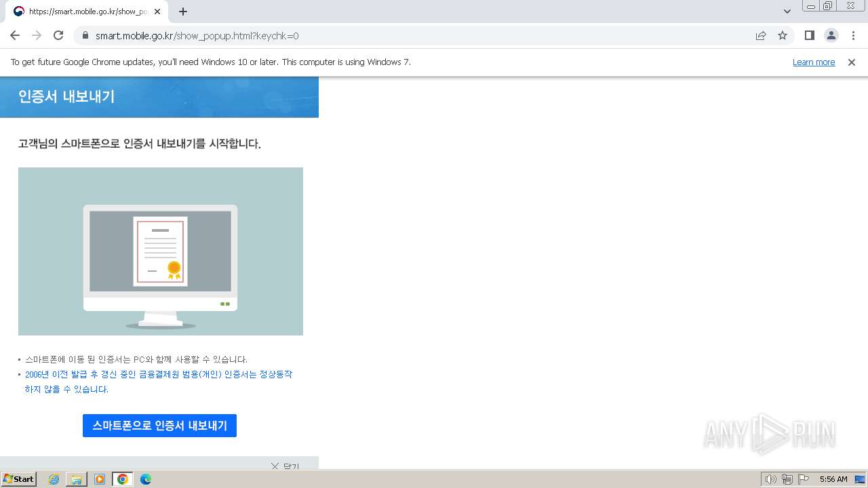Screen dimensions: 868x488
Task: Click the Show desktop icon beside the clock
Action: pos(860,479)
